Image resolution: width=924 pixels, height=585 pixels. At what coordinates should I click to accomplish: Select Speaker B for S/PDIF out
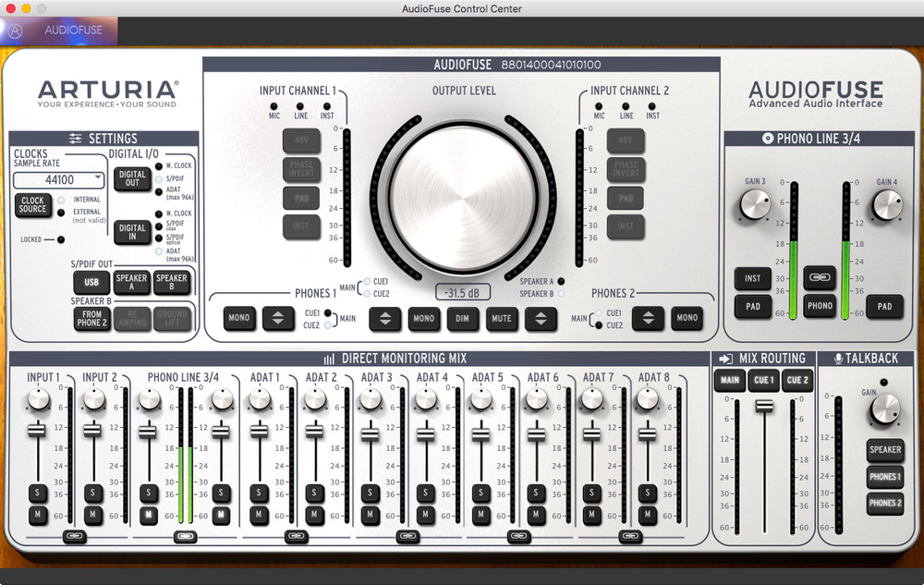(172, 282)
